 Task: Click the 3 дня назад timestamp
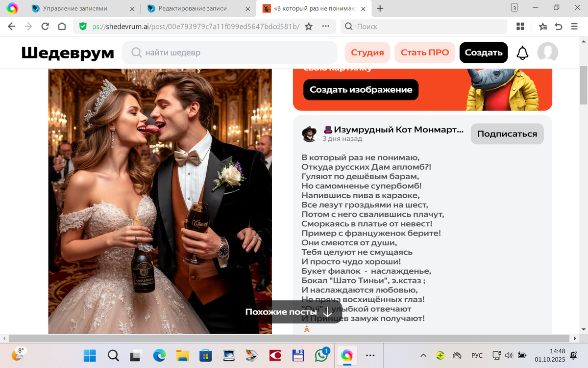[342, 139]
